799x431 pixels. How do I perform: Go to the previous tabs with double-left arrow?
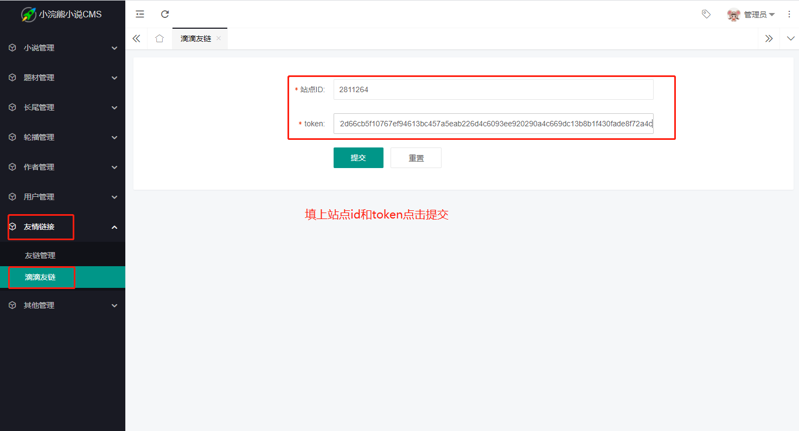click(x=137, y=39)
